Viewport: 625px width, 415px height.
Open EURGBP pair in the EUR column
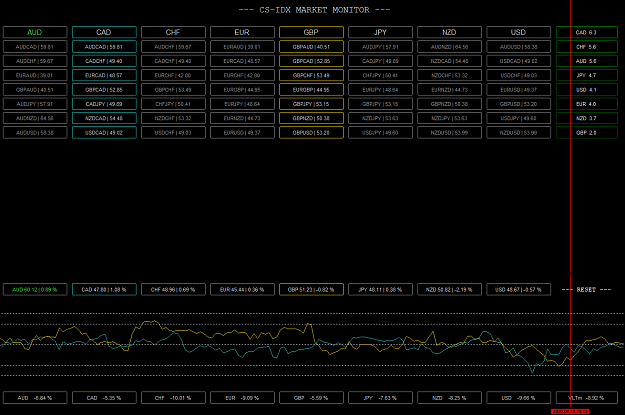(x=242, y=90)
